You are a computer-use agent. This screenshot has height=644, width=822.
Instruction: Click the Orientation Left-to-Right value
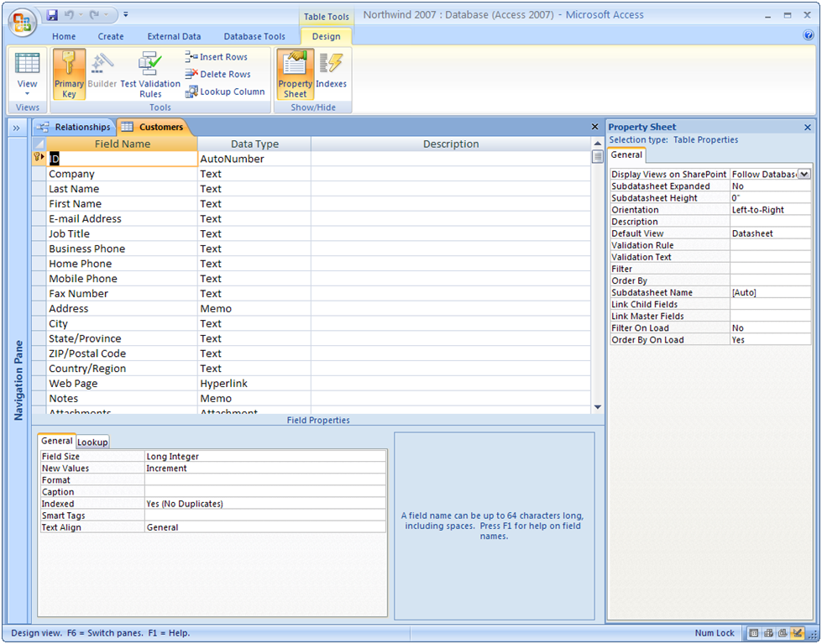coord(770,210)
